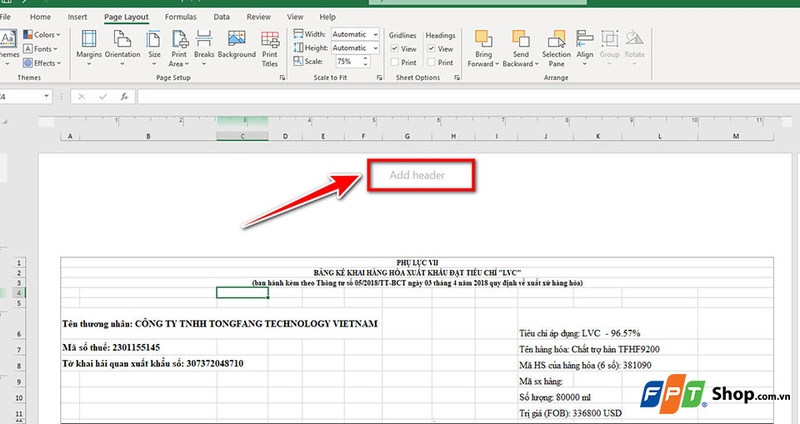This screenshot has width=800, height=424.
Task: Select the Page Layout tab
Action: (126, 17)
